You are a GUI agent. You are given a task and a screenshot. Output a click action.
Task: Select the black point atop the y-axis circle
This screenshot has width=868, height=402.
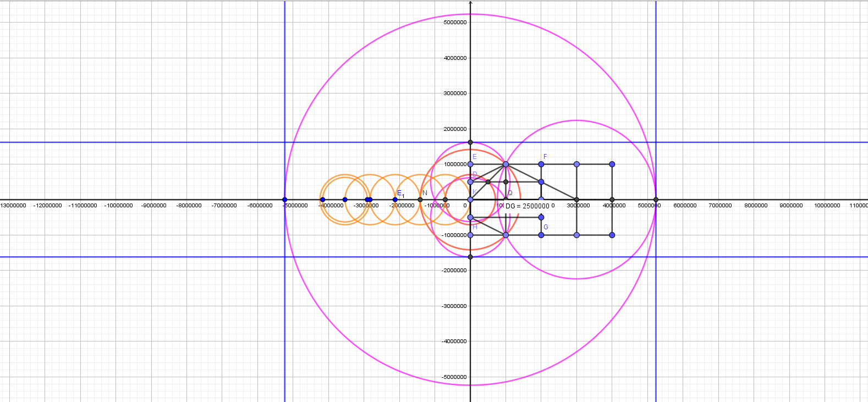[470, 142]
